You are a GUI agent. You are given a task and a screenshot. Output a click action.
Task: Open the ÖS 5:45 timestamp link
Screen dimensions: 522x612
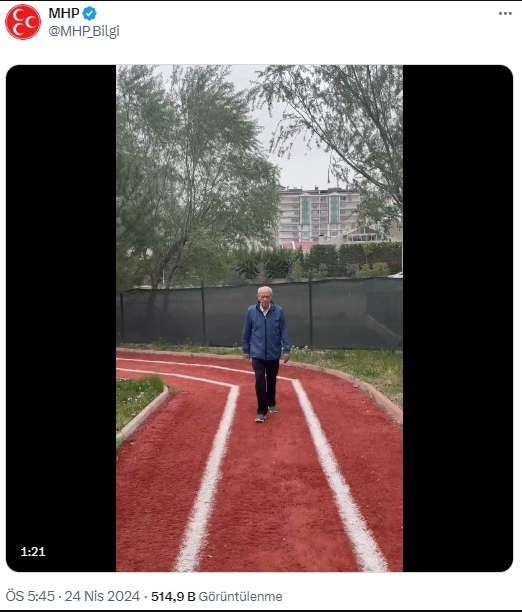tap(30, 596)
